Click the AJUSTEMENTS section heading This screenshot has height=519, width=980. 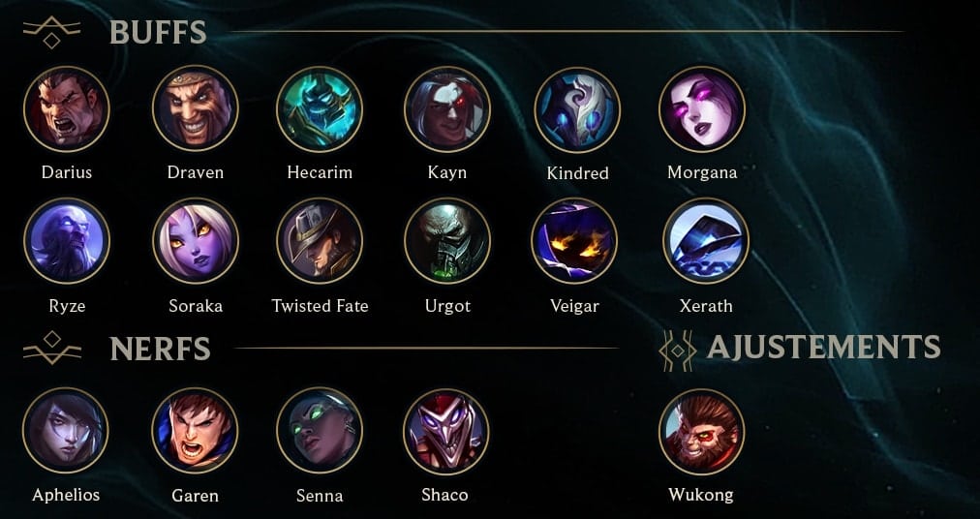click(x=823, y=347)
